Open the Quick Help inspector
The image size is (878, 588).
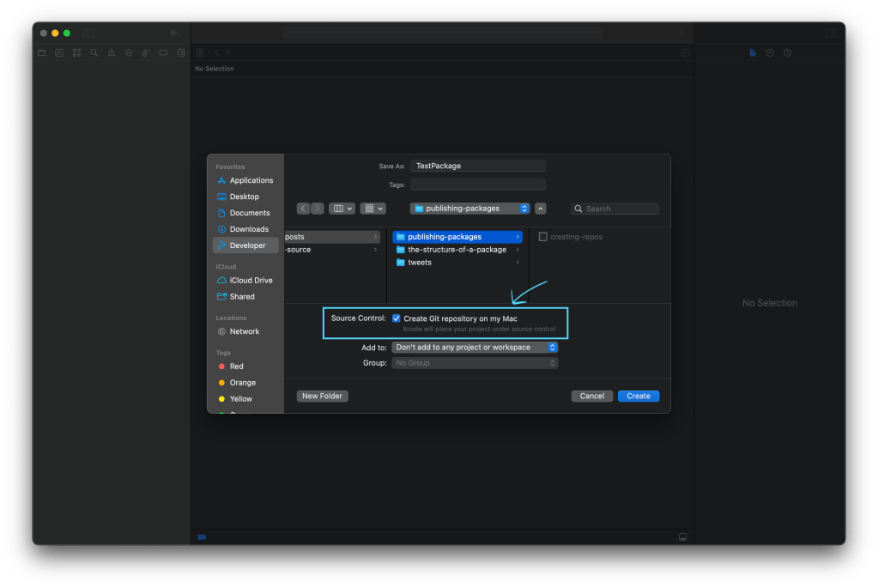(787, 53)
